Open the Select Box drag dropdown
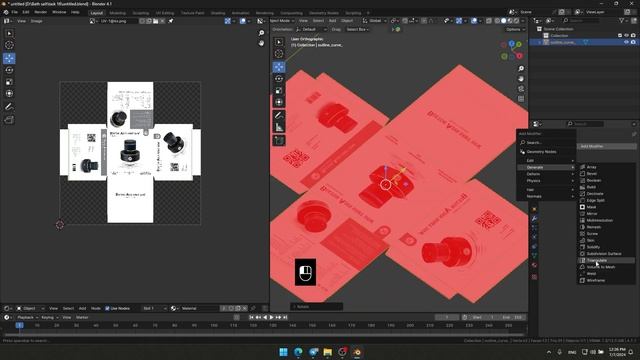This screenshot has width=640, height=360. (x=358, y=29)
